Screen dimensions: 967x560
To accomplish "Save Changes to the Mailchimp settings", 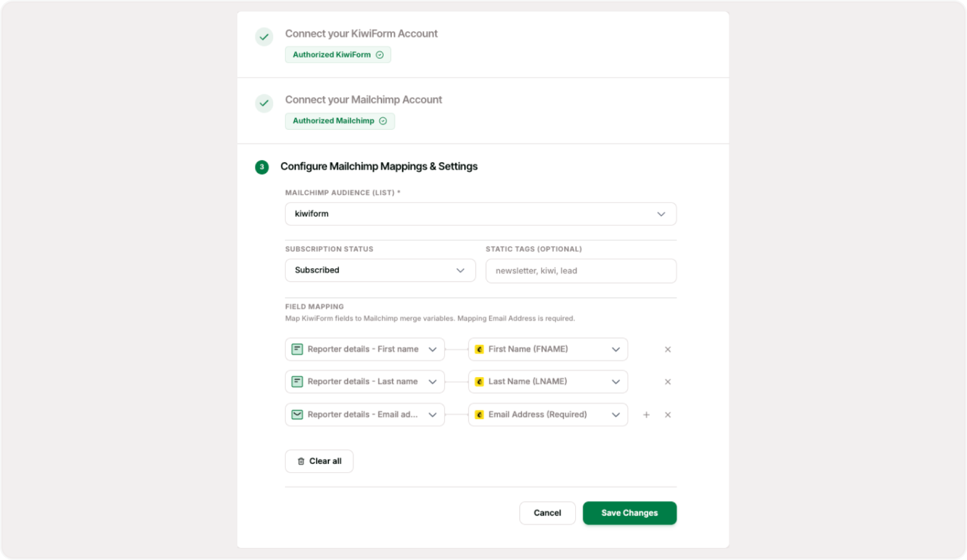I will pos(629,513).
